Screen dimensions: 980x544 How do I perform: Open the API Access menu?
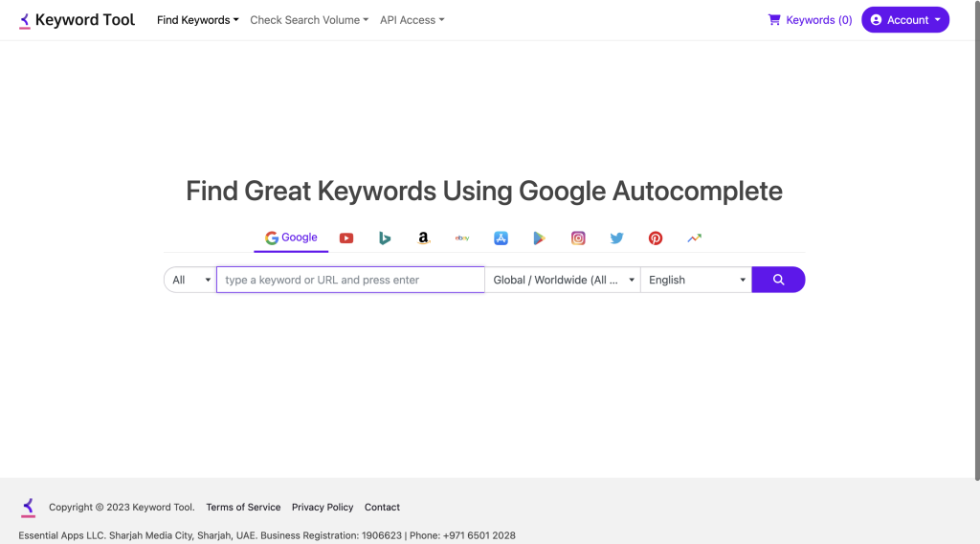click(412, 20)
